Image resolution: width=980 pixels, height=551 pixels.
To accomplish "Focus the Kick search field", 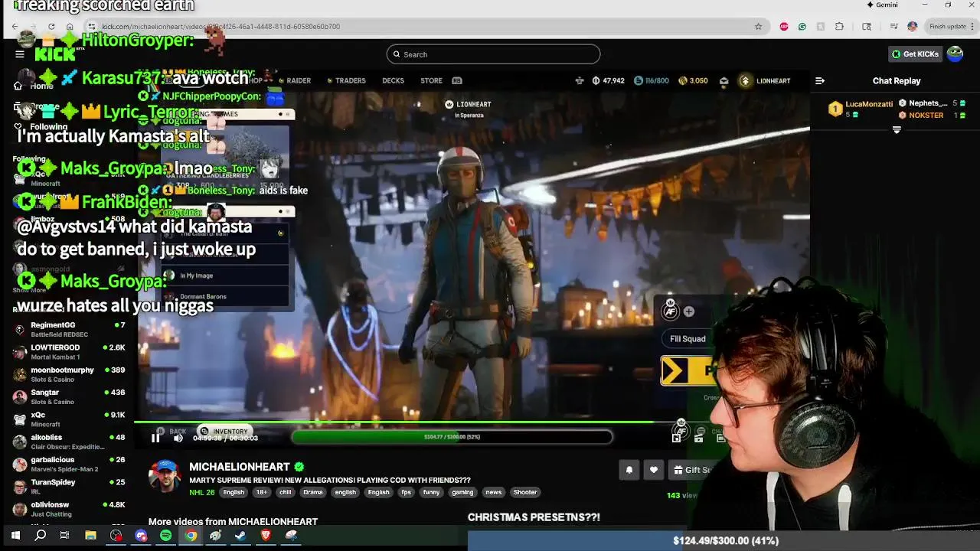I will click(493, 54).
